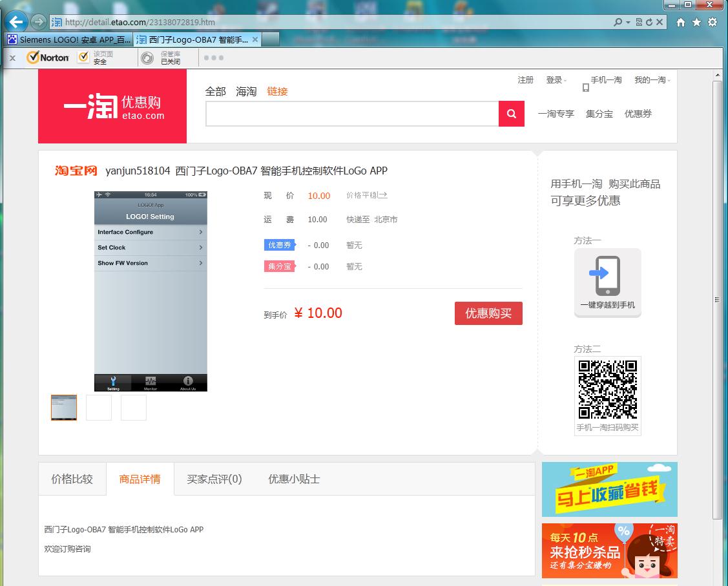The height and width of the screenshot is (586, 728).
Task: Click the 一淘APP 马上收藏省钱 banner
Action: point(610,490)
